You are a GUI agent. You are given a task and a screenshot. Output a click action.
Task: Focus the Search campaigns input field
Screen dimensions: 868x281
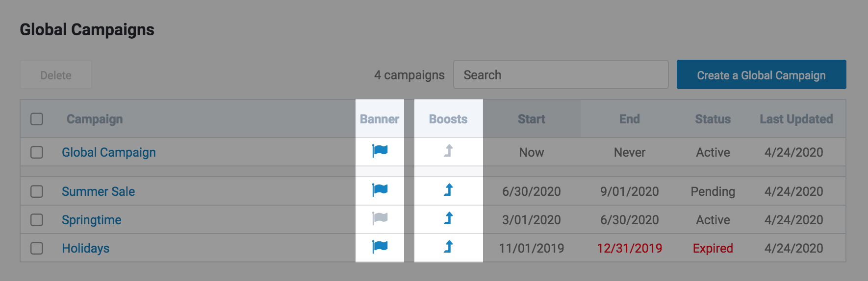pyautogui.click(x=561, y=75)
